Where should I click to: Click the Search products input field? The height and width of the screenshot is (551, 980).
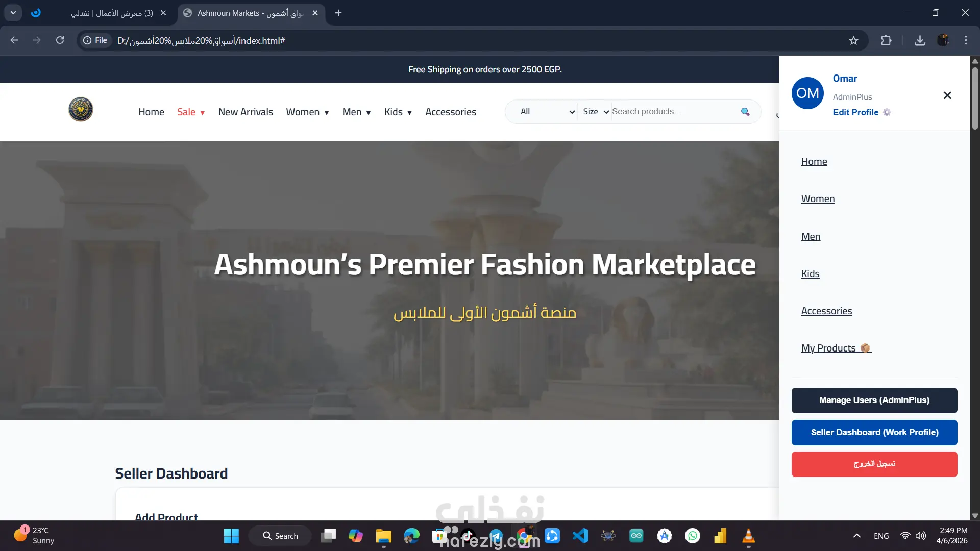tap(671, 112)
